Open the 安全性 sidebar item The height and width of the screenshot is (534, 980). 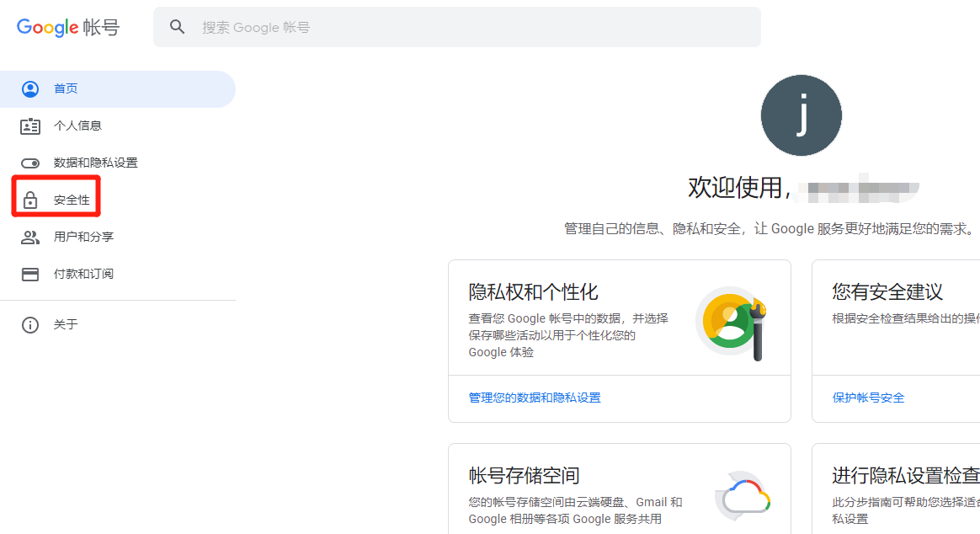(118, 200)
